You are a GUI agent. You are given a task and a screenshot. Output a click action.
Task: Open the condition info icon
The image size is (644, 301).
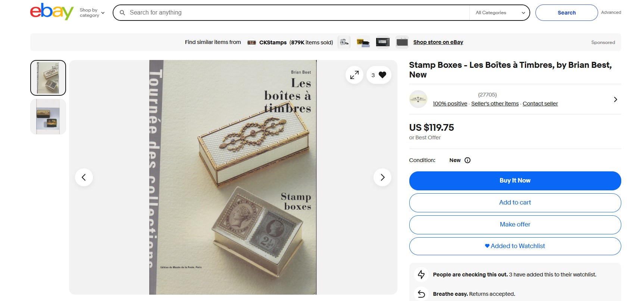point(468,160)
